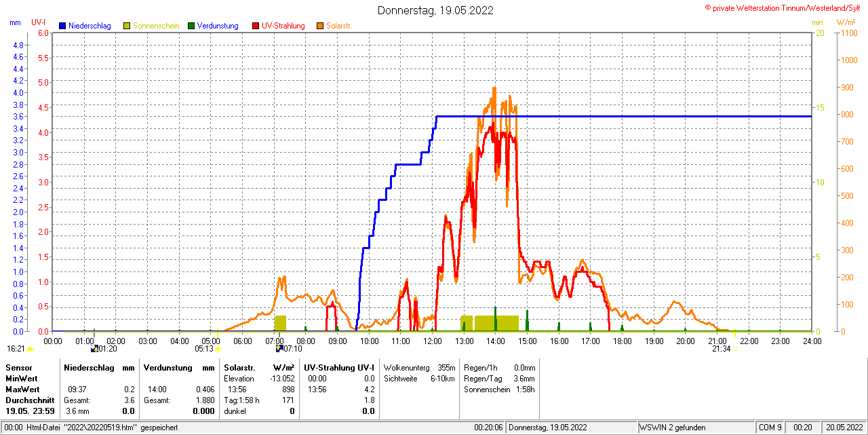The image size is (868, 435).
Task: Click the Durchschnitt row label
Action: click(x=30, y=400)
